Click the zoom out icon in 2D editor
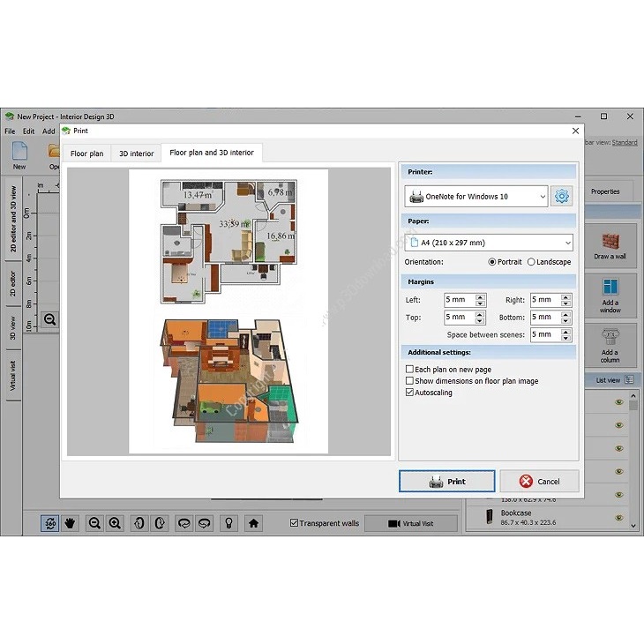Image resolution: width=644 pixels, height=644 pixels. coord(49,319)
